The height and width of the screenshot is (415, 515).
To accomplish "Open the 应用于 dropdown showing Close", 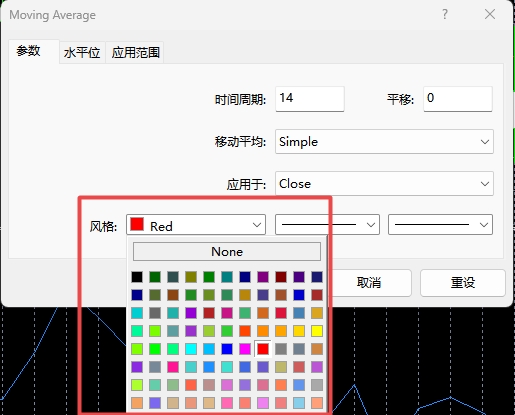I will pyautogui.click(x=384, y=184).
